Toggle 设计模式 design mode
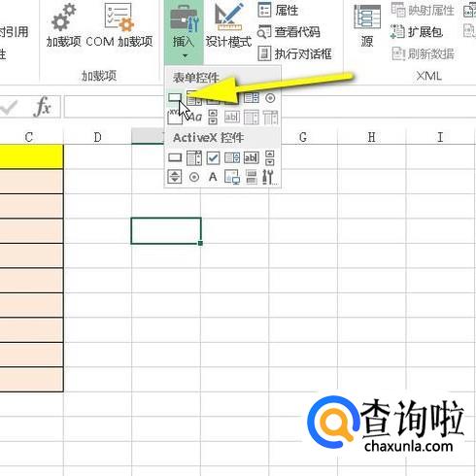Image resolution: width=476 pixels, height=476 pixels. [x=228, y=25]
